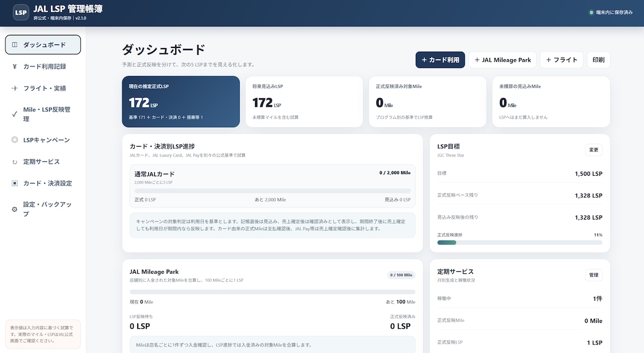Click the 11% progress label
The height and width of the screenshot is (353, 644).
(598, 235)
